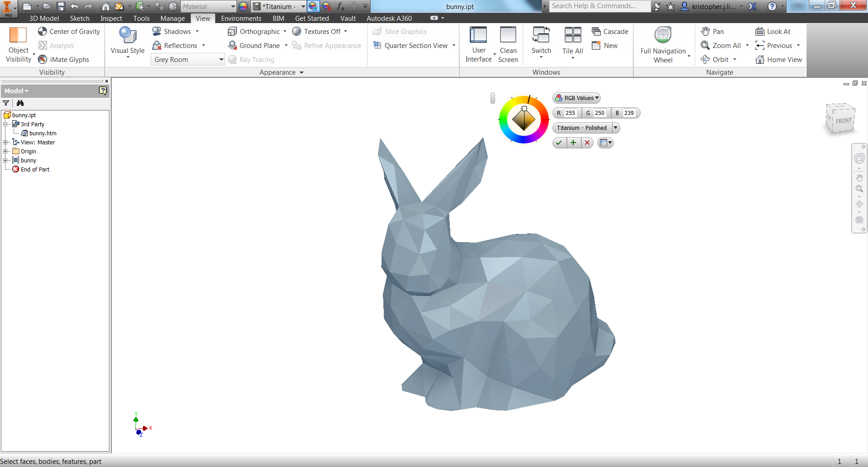This screenshot has height=467, width=868.
Task: Open the RGB Values mode dropdown
Action: click(576, 98)
